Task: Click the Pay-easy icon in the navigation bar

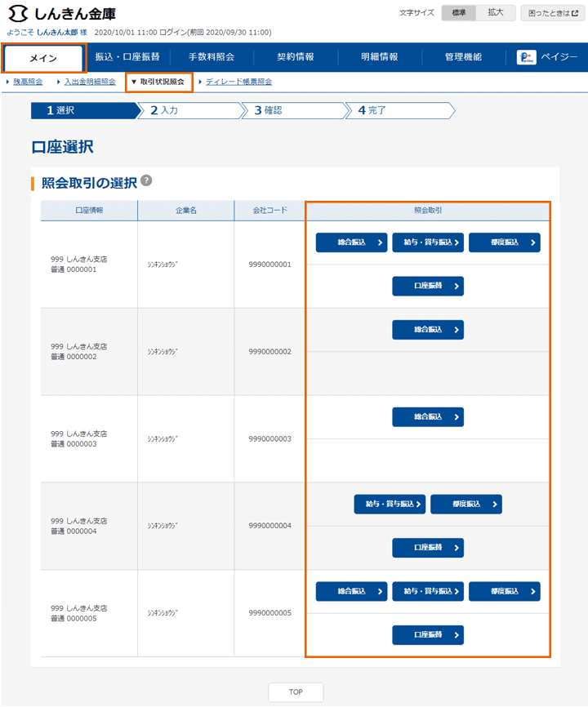Action: (x=527, y=57)
